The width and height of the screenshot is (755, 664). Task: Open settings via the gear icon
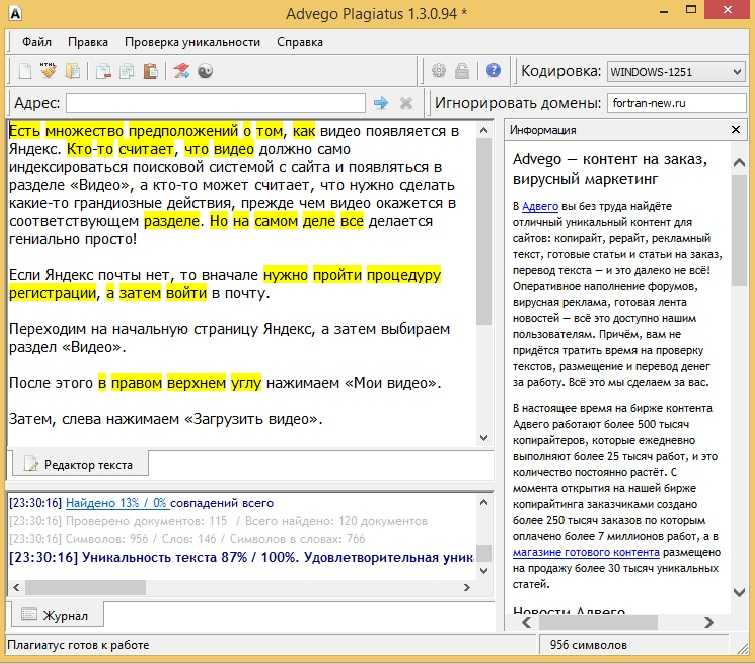click(438, 71)
